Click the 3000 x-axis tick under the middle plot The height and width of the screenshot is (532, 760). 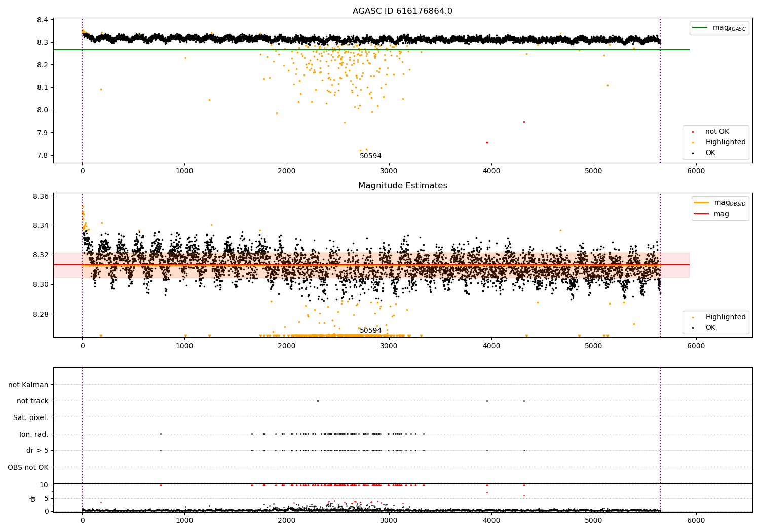point(389,346)
